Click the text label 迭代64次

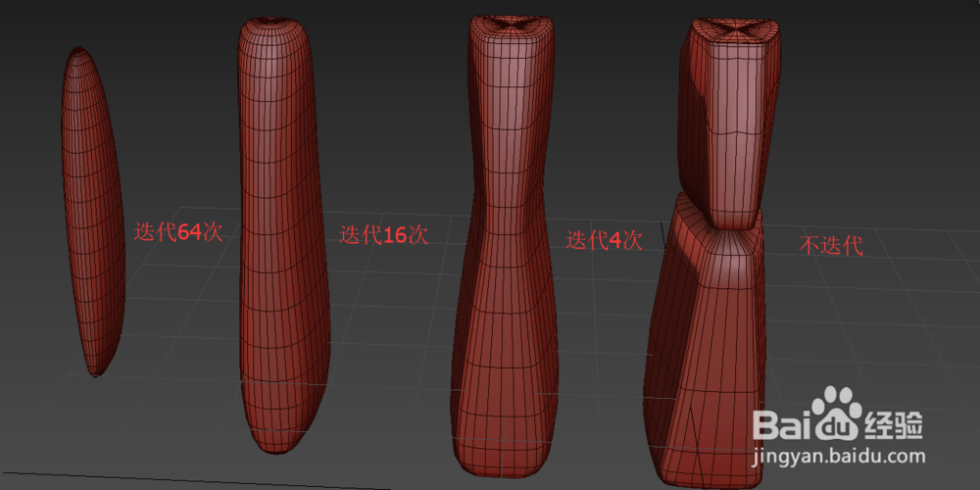pyautogui.click(x=178, y=232)
